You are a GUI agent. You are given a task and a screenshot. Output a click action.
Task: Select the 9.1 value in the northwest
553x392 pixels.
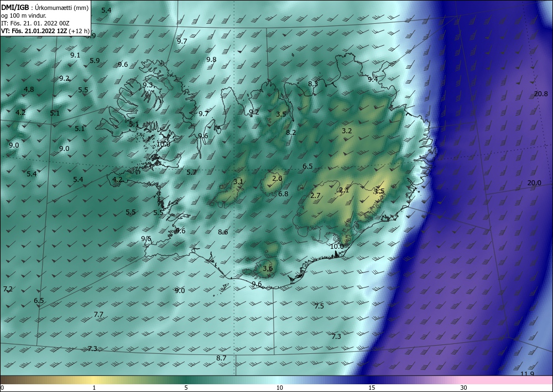[75, 55]
